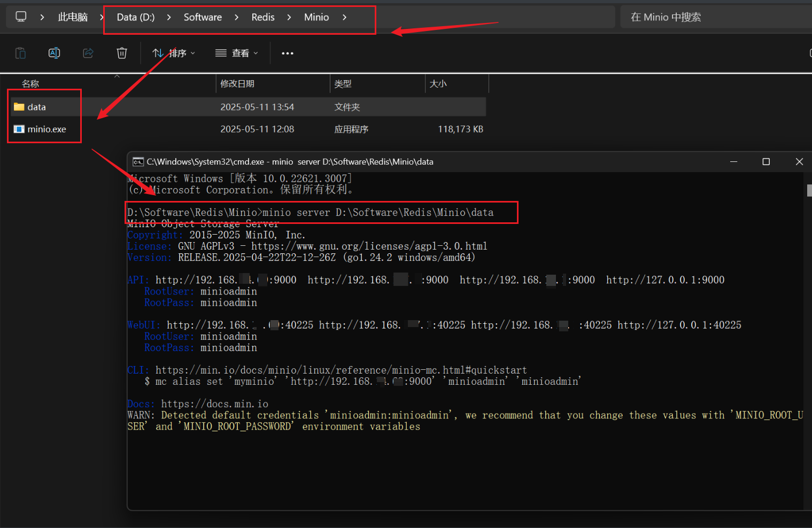Click the cmd window title text

tap(290, 162)
